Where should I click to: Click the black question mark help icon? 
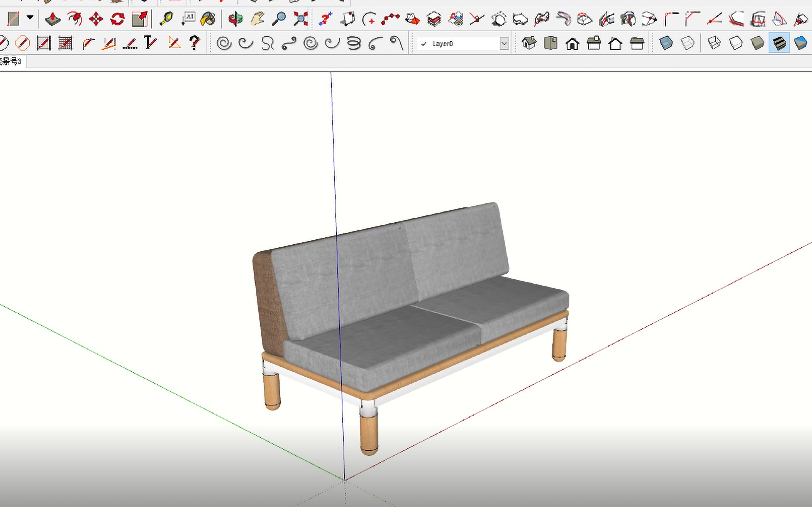[195, 43]
